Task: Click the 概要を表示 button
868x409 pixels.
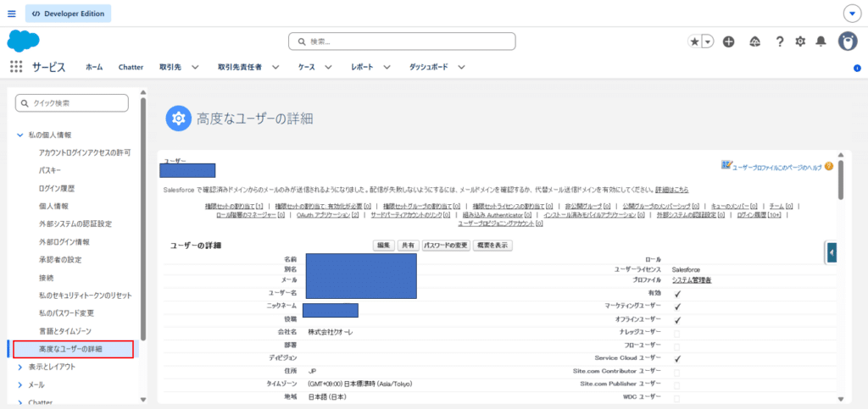Action: coord(492,246)
